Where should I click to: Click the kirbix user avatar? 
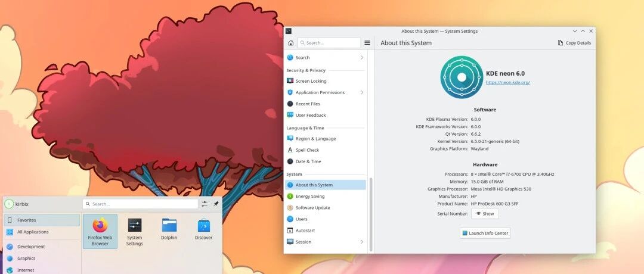click(9, 204)
